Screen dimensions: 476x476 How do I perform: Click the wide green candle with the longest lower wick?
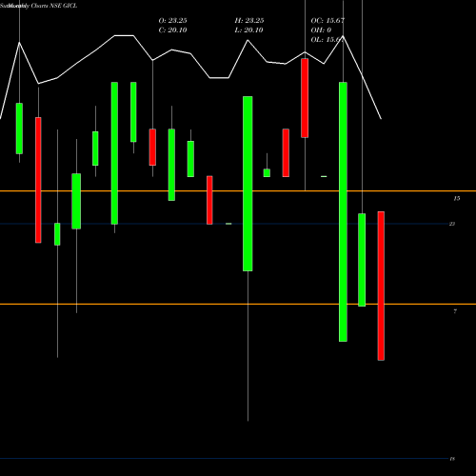tap(248, 184)
